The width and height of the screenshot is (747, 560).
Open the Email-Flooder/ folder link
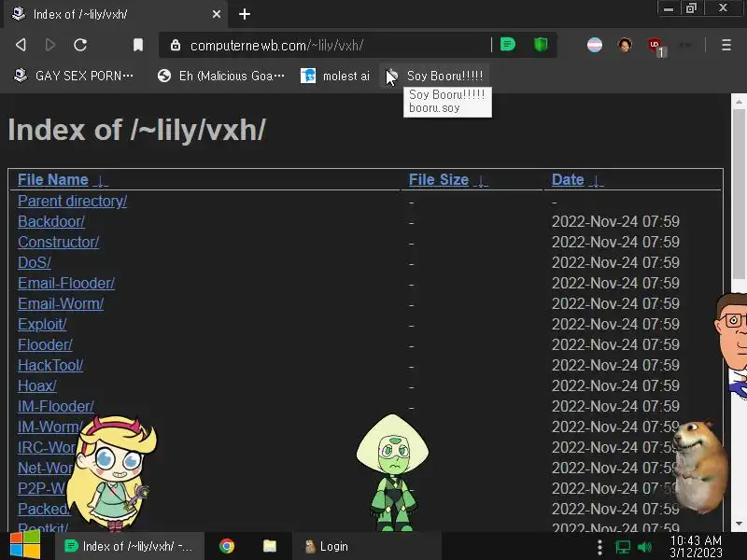66,283
